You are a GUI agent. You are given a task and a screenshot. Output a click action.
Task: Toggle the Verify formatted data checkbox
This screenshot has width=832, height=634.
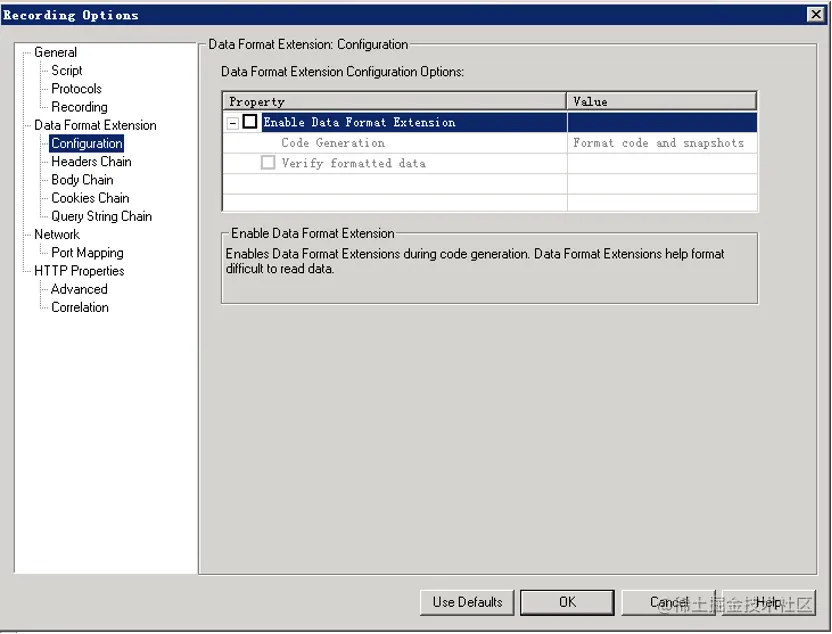(x=268, y=162)
